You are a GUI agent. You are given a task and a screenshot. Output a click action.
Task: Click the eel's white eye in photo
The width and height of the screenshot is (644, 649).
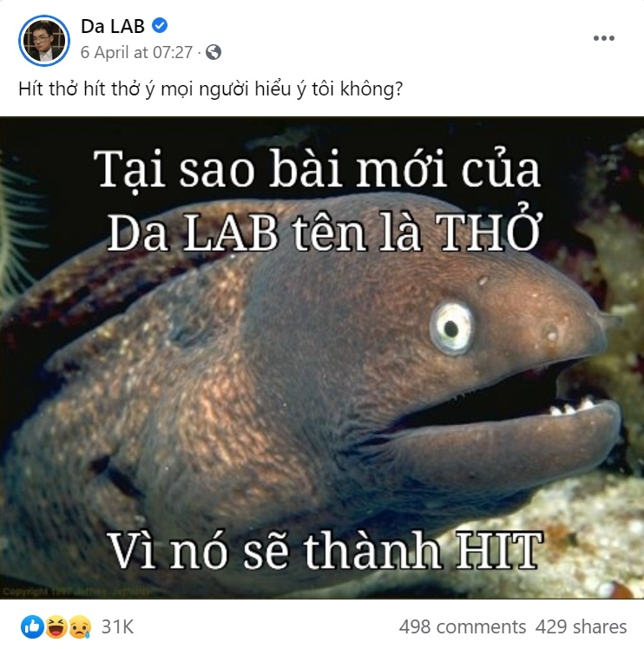tap(451, 328)
